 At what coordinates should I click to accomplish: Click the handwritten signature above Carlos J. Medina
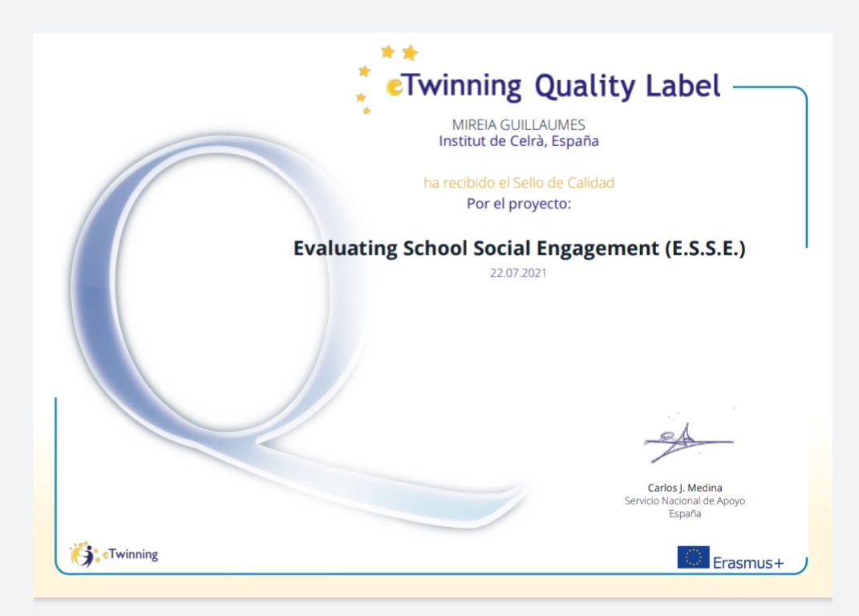coord(688,442)
